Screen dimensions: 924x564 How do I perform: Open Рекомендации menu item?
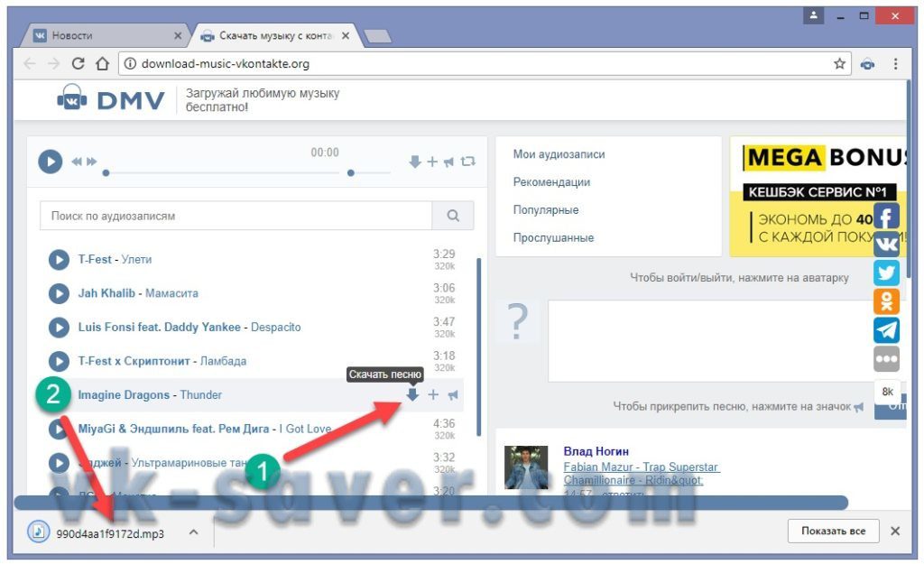551,182
